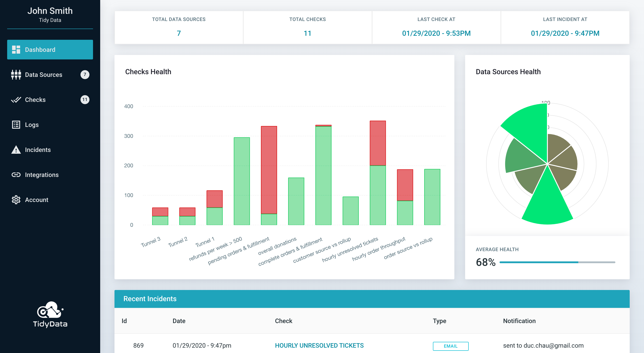644x353 pixels.
Task: Click the John Smith user name
Action: pos(50,11)
